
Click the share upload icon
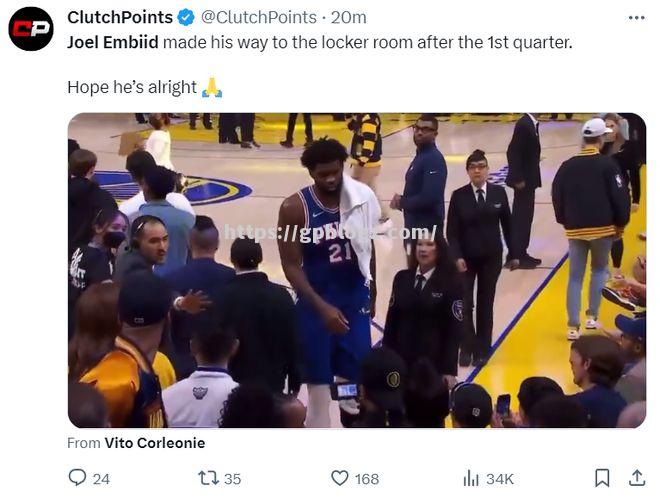pyautogui.click(x=637, y=478)
